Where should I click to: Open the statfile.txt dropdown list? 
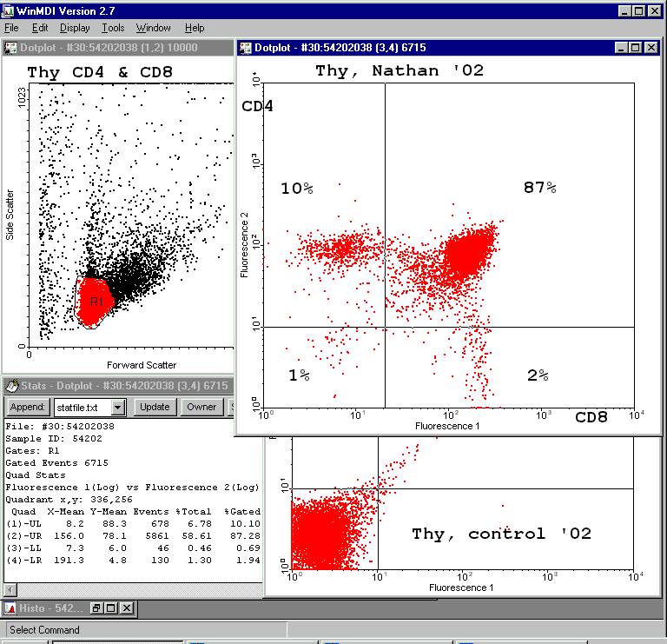pos(118,407)
